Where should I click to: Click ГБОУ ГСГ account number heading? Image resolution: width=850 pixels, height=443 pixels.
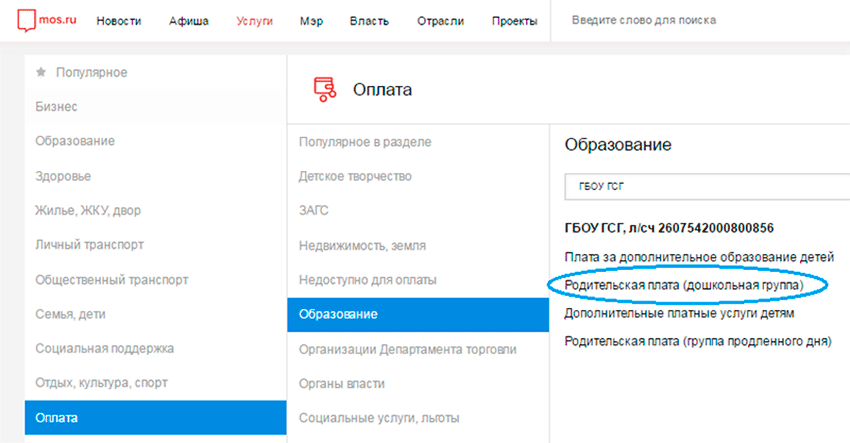669,228
